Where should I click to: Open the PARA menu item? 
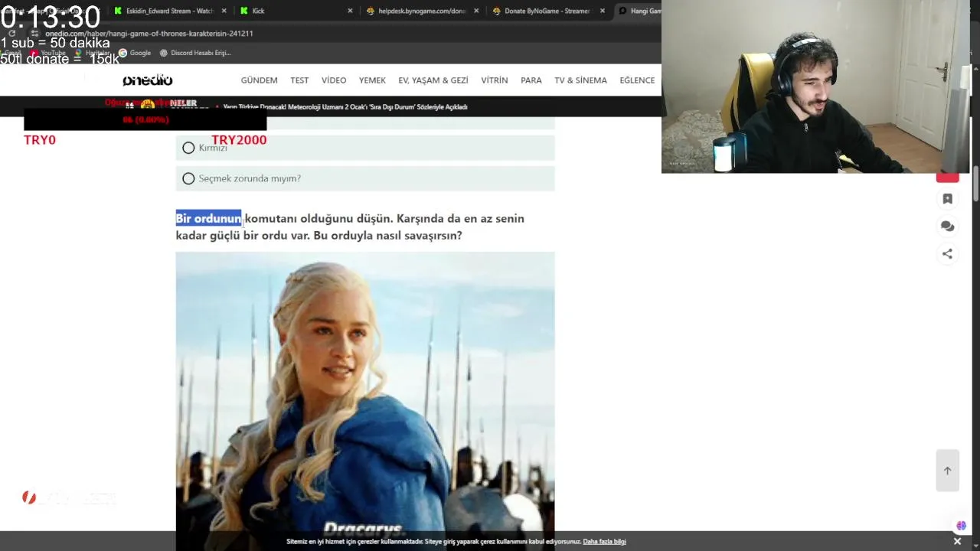pos(531,80)
